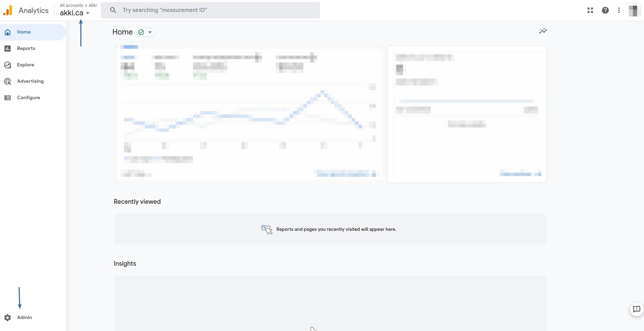Open the Help question mark icon
This screenshot has width=644, height=331.
click(x=605, y=10)
